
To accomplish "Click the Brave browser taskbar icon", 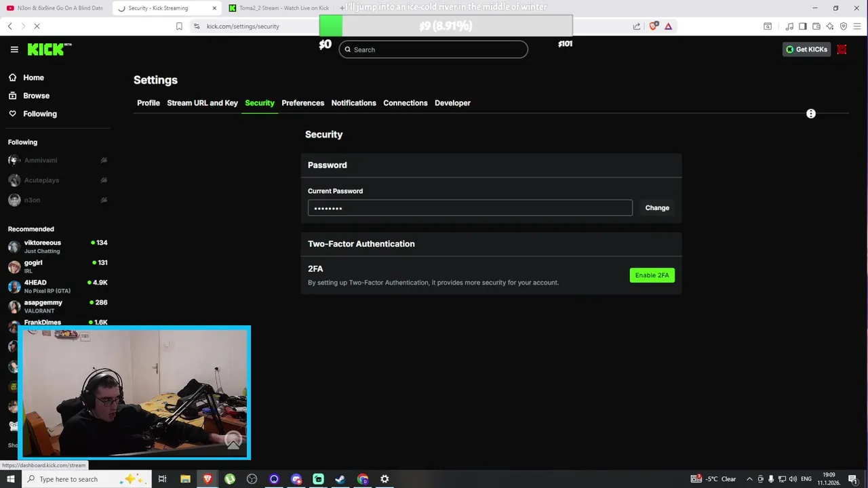I will pyautogui.click(x=208, y=479).
